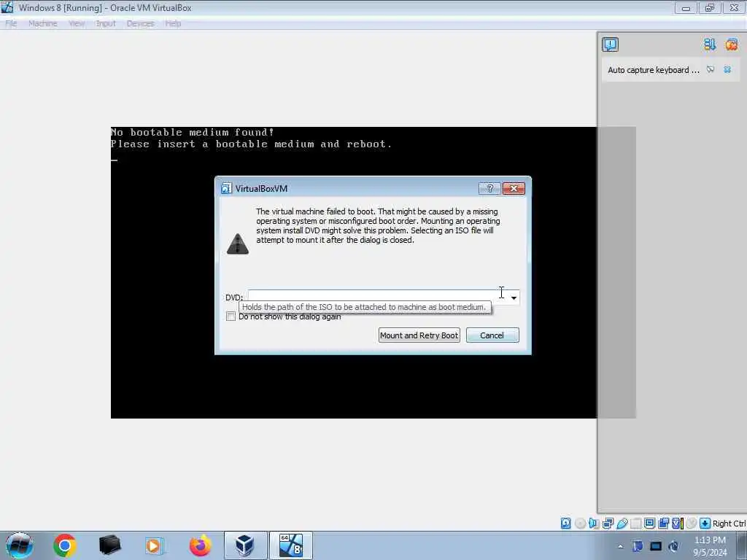This screenshot has height=560, width=747.
Task: Click the display tray icon on the taskbar
Action: click(656, 546)
